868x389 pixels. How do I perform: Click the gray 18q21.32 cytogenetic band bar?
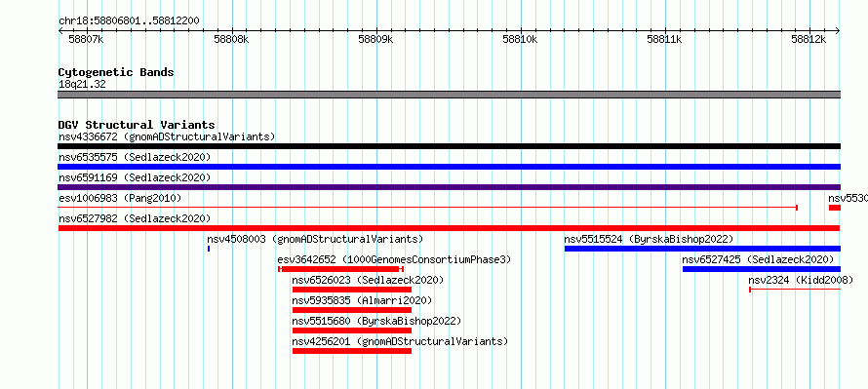coord(449,95)
